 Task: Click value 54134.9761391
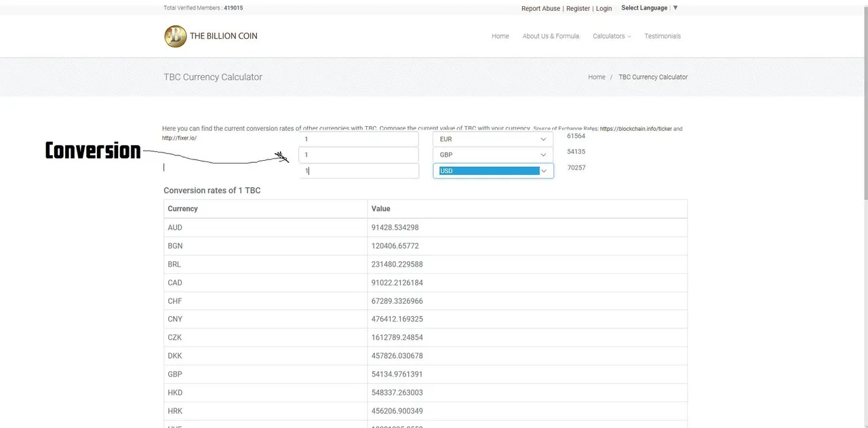click(397, 374)
